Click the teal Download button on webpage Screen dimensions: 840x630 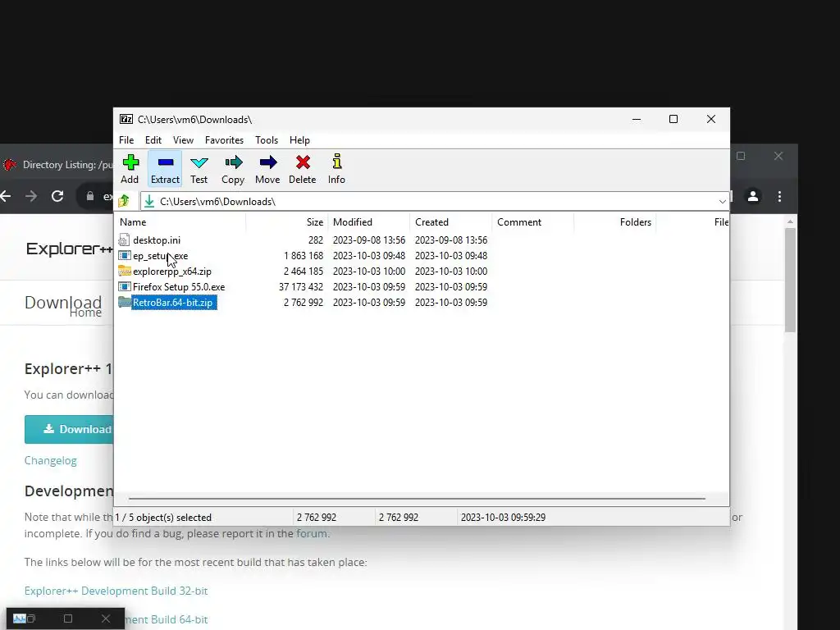click(x=69, y=429)
